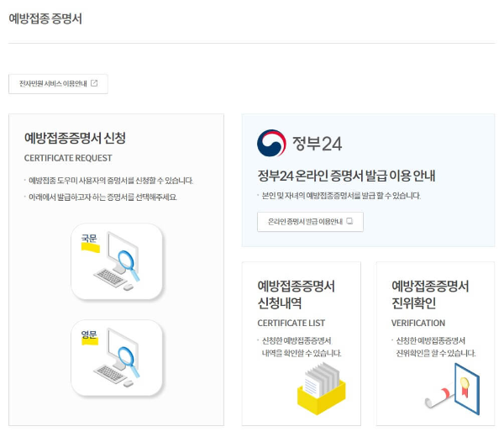
Task: Click the 정부24 온라인 증명서 발급 이용 안내 heading
Action: click(x=346, y=176)
